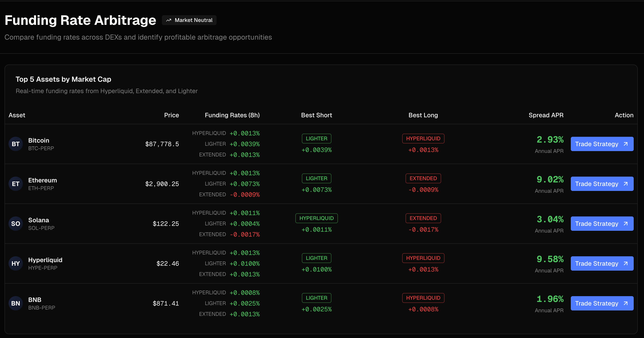This screenshot has height=338, width=644.
Task: Click the Bitcoin BT asset icon
Action: click(x=15, y=144)
